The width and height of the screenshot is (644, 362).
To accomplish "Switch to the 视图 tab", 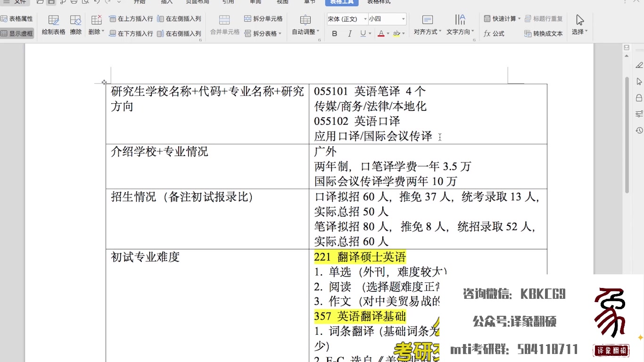I will (x=282, y=2).
